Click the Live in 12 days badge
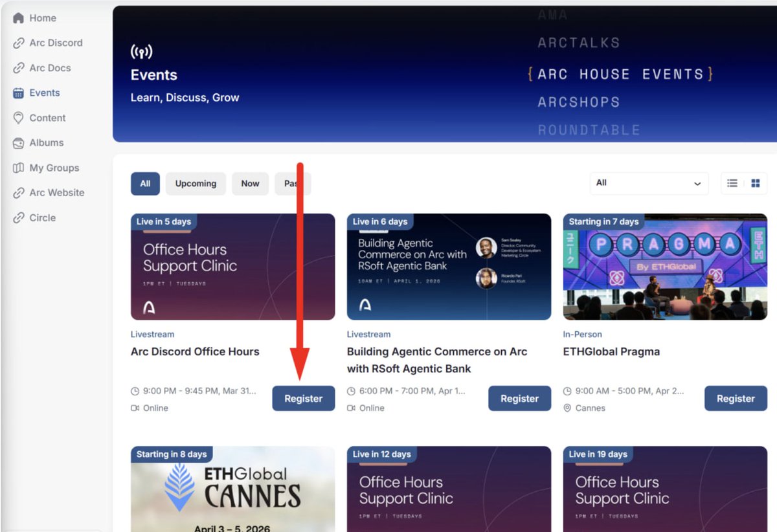The image size is (777, 532). 382,454
